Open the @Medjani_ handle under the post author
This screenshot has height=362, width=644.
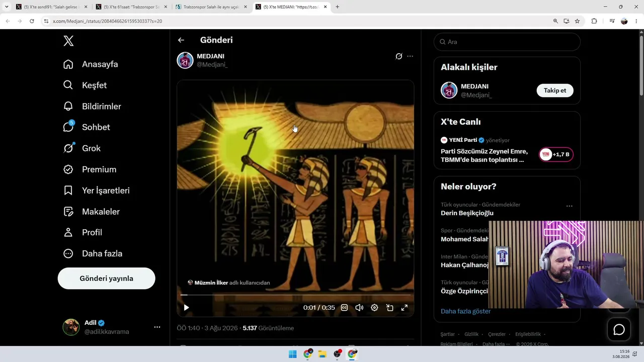pos(212,64)
